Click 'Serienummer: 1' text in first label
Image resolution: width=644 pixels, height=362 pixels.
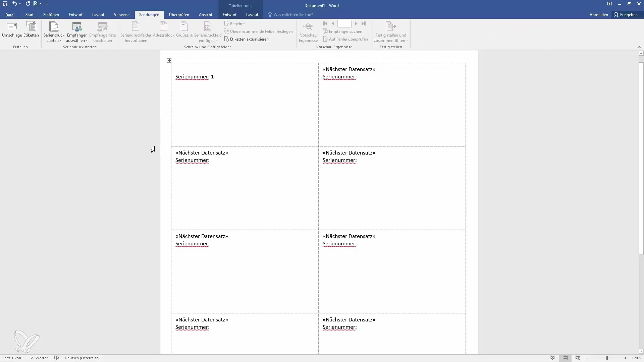click(195, 77)
